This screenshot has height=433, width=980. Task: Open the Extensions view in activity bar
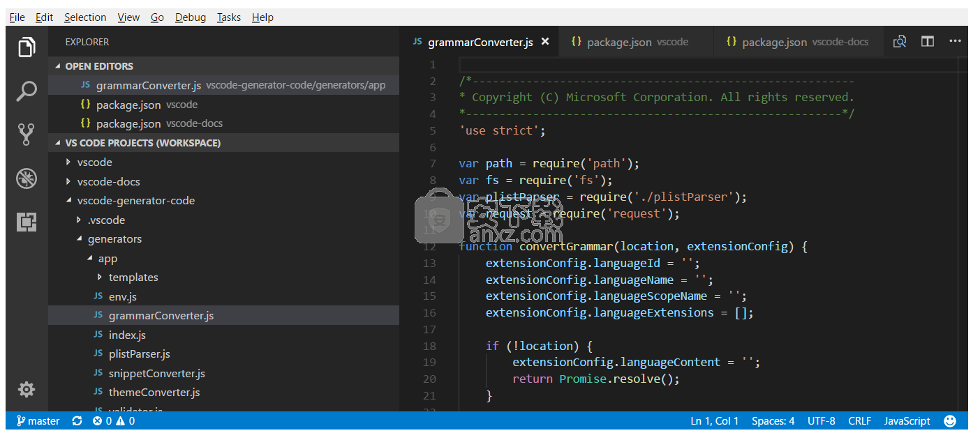[x=27, y=222]
